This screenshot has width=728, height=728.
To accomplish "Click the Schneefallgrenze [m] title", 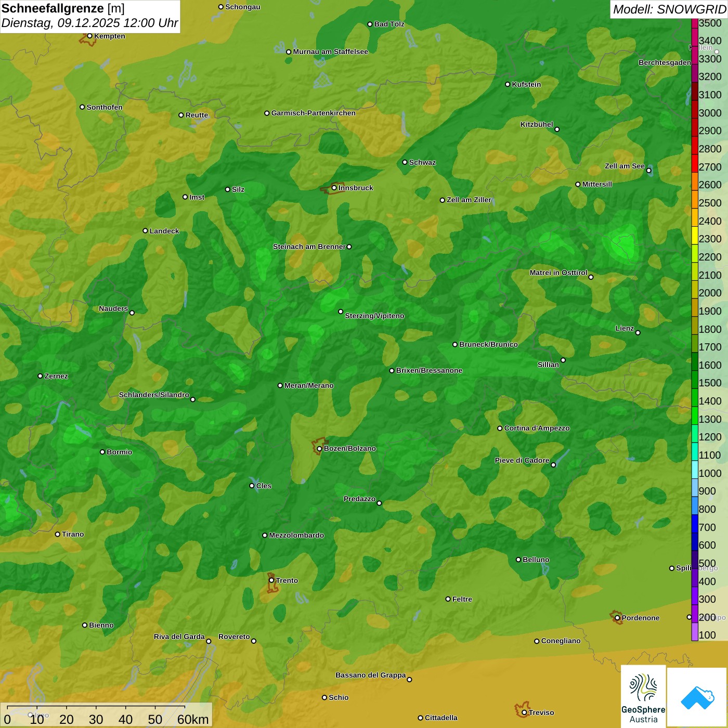I will [63, 8].
